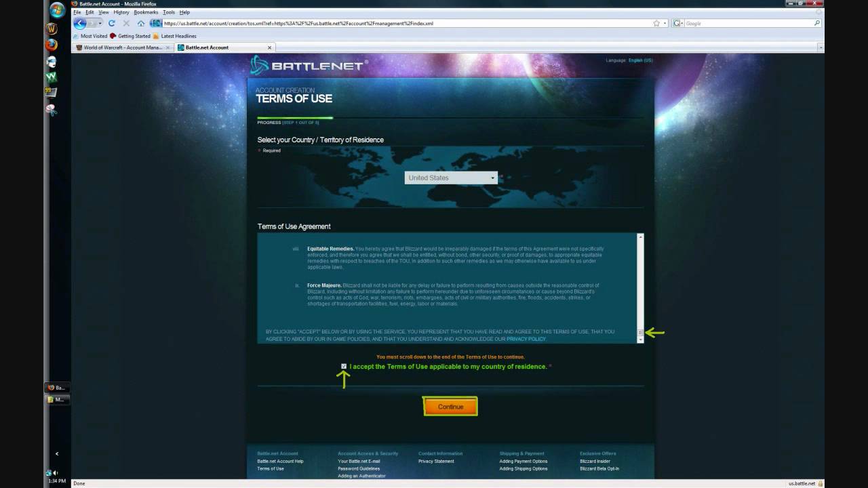Open Adding Shipping Options footer link

click(524, 468)
